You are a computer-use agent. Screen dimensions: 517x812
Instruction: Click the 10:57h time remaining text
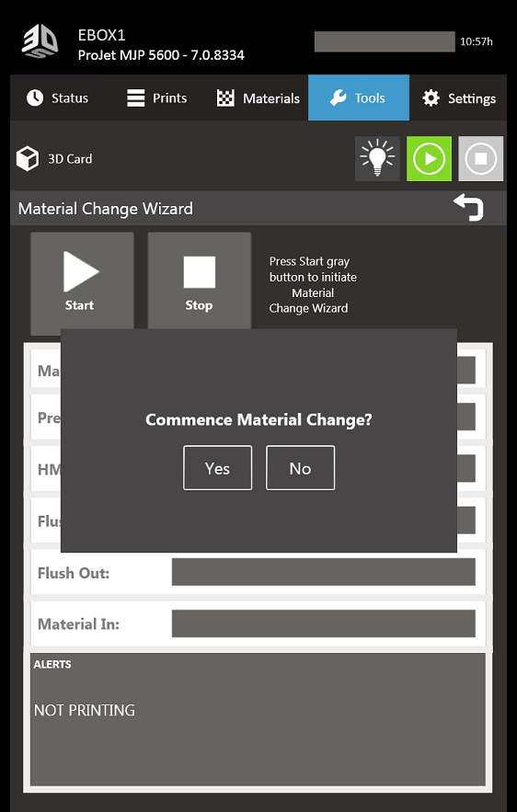(477, 42)
